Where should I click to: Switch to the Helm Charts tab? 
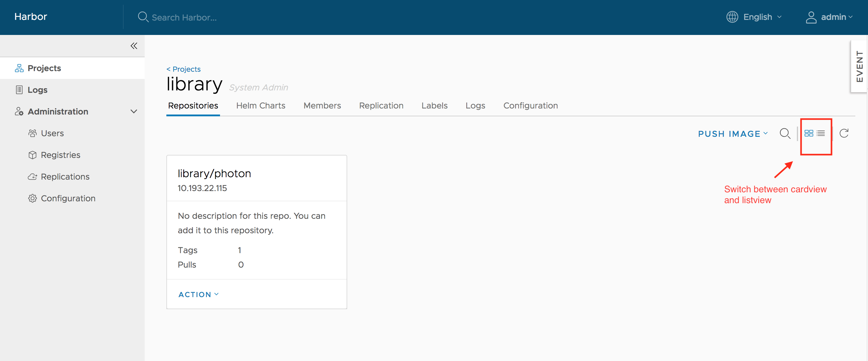pos(260,105)
